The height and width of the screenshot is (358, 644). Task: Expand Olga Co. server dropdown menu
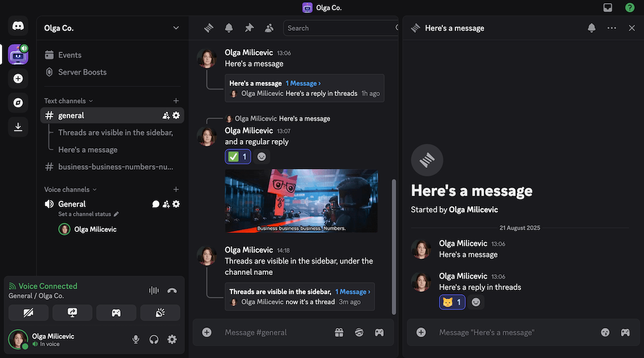point(176,28)
